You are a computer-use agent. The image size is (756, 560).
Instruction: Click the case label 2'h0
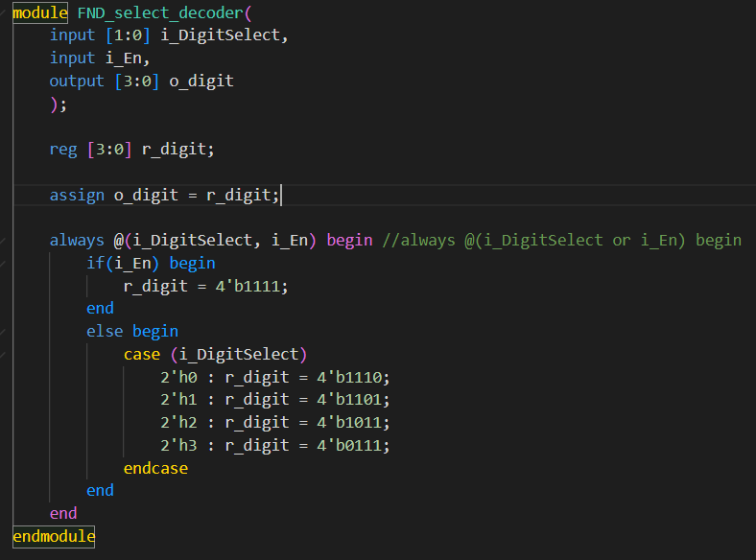pyautogui.click(x=178, y=378)
